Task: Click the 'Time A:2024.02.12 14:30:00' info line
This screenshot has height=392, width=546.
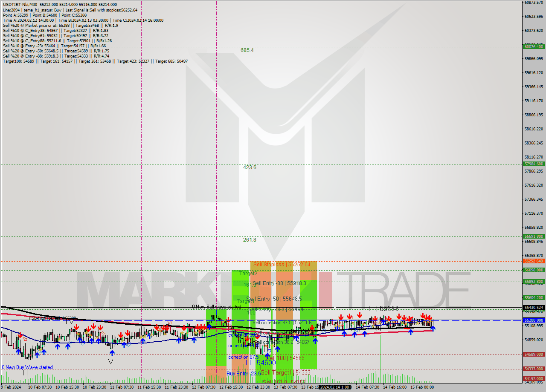Action: [83, 20]
